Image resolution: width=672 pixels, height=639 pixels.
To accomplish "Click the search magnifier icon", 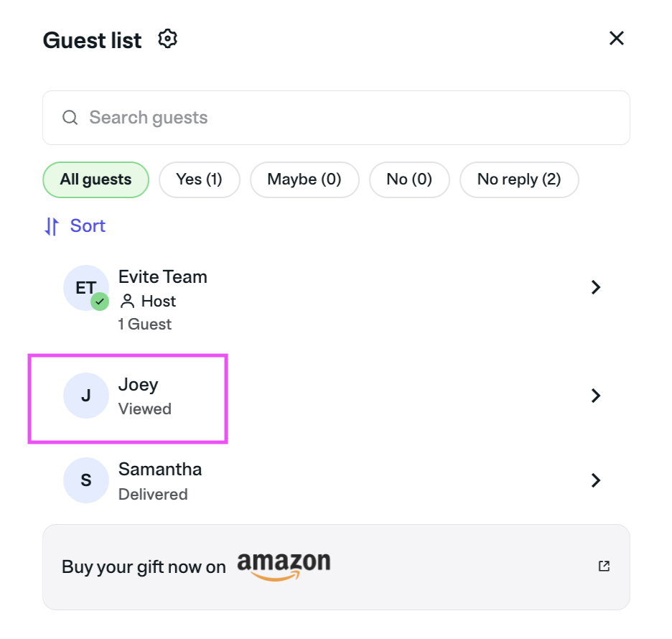I will pyautogui.click(x=70, y=118).
